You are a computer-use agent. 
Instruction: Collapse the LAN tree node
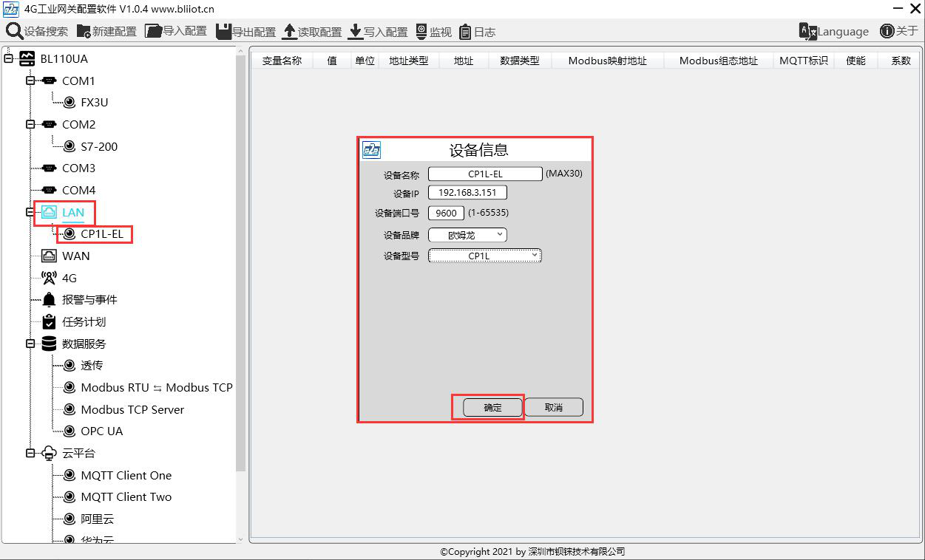[30, 212]
